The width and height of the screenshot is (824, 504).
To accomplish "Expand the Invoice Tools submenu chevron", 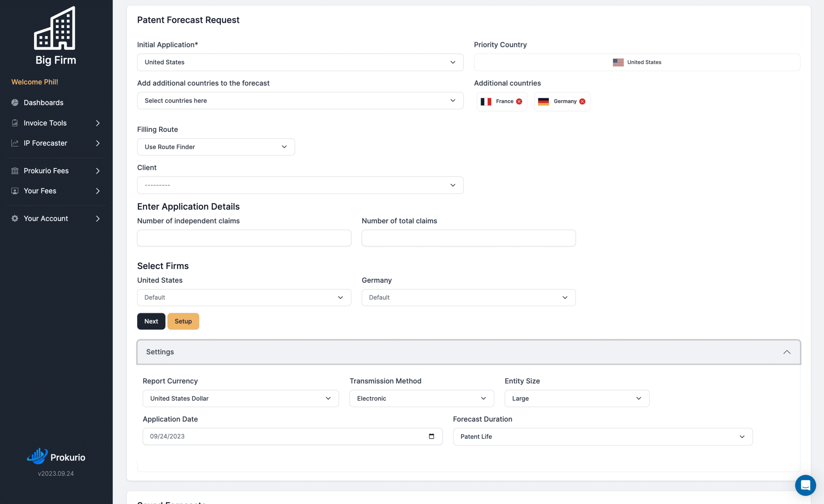I will [98, 123].
